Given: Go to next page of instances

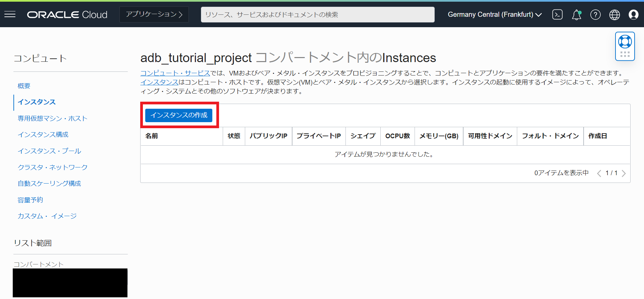Looking at the screenshot, I should click(624, 173).
